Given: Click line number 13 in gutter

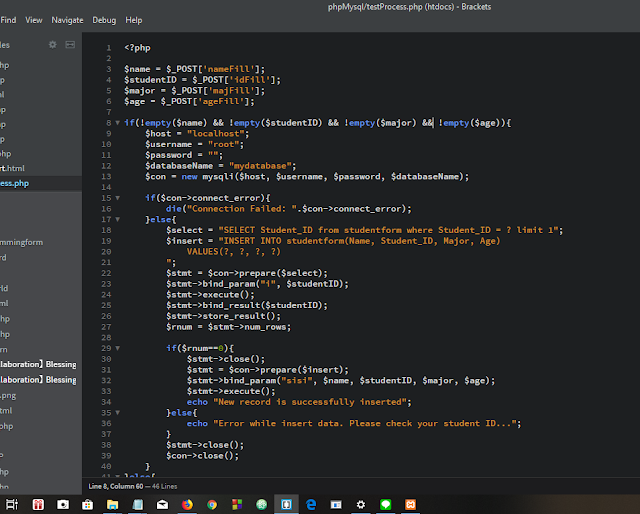Looking at the screenshot, I should [x=106, y=176].
